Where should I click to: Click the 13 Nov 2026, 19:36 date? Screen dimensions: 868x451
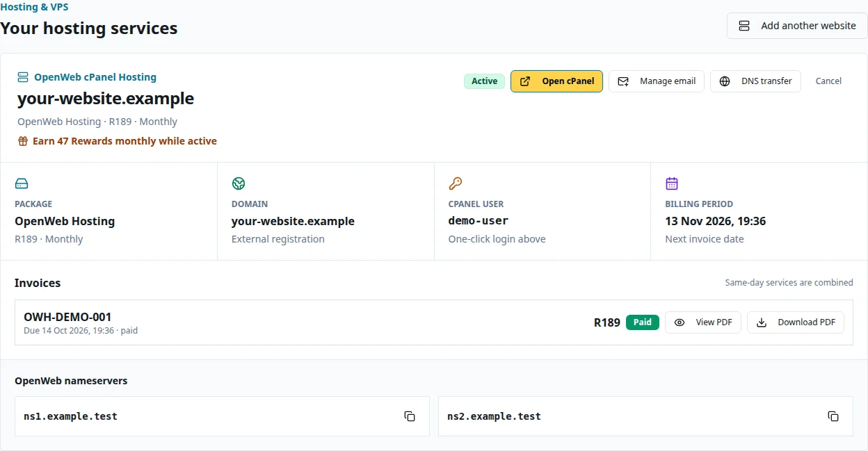tap(716, 221)
